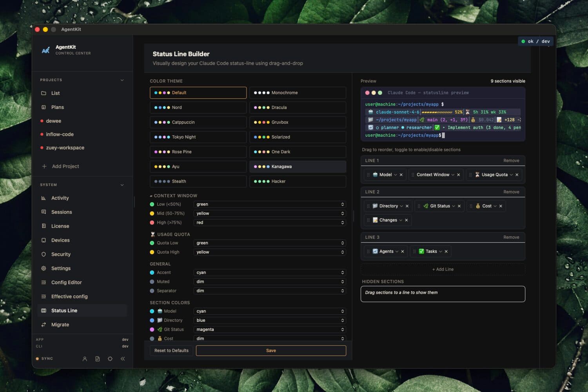Open the Status Line sidebar item
588x392 pixels.
(x=82, y=310)
